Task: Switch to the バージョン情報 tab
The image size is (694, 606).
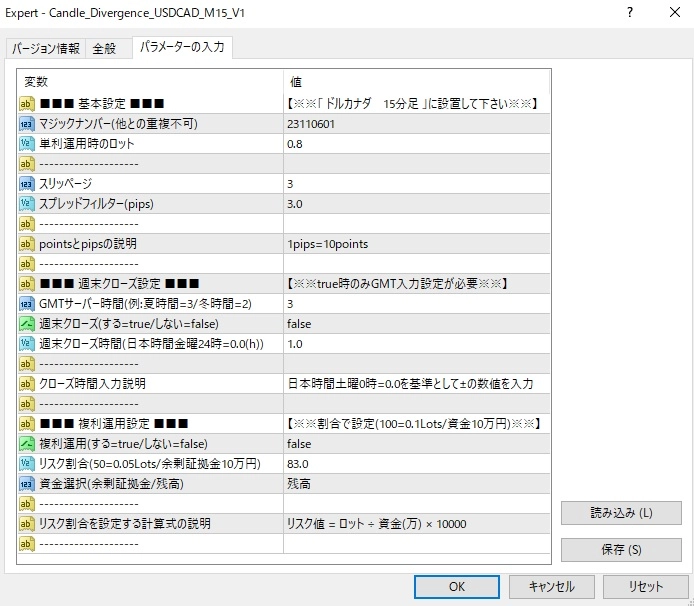Action: 46,49
